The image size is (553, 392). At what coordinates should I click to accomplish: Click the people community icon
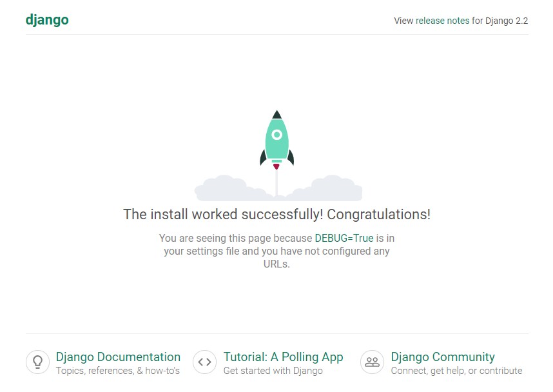pos(372,362)
